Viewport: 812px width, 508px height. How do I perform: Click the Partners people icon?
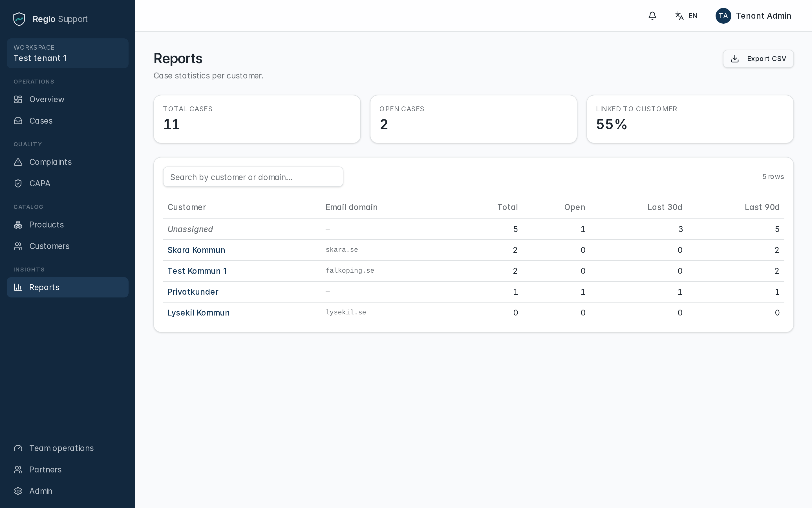[18, 470]
